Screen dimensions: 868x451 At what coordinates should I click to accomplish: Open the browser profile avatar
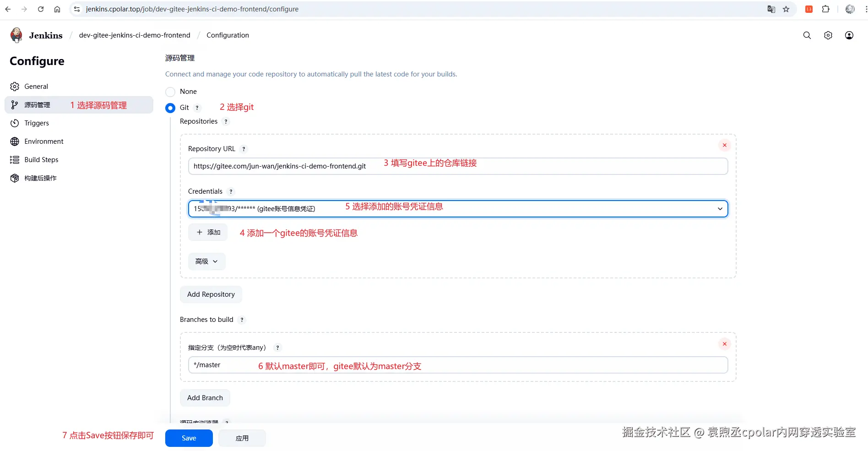pos(850,9)
